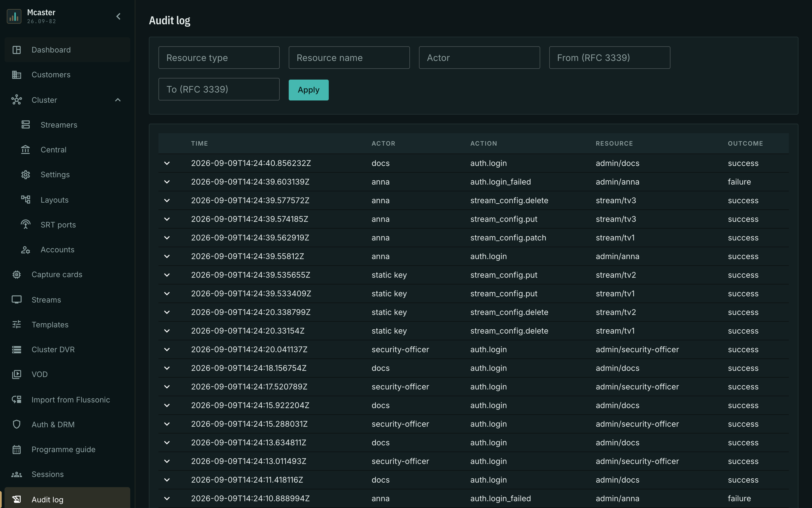812x508 pixels.
Task: Click the ACTOR column header
Action: (383, 143)
